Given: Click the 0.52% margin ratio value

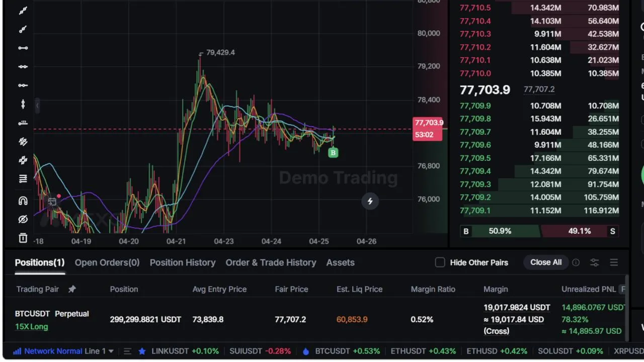Looking at the screenshot, I should point(422,319).
